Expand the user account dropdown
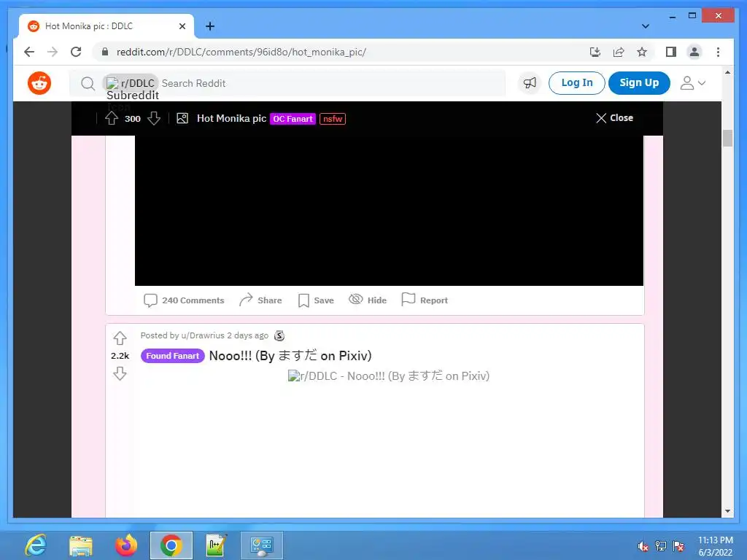Image resolution: width=747 pixels, height=560 pixels. pos(692,83)
